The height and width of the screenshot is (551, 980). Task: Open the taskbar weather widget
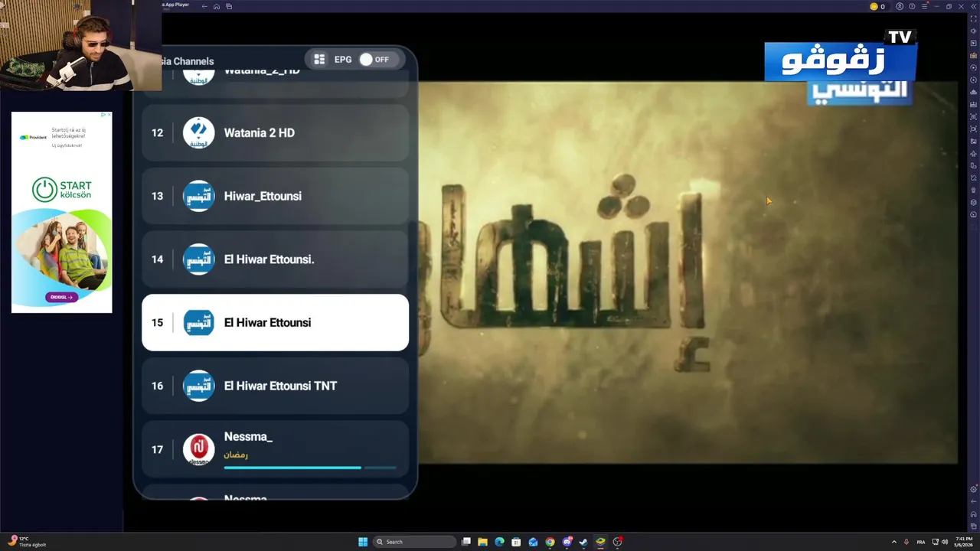tap(28, 542)
